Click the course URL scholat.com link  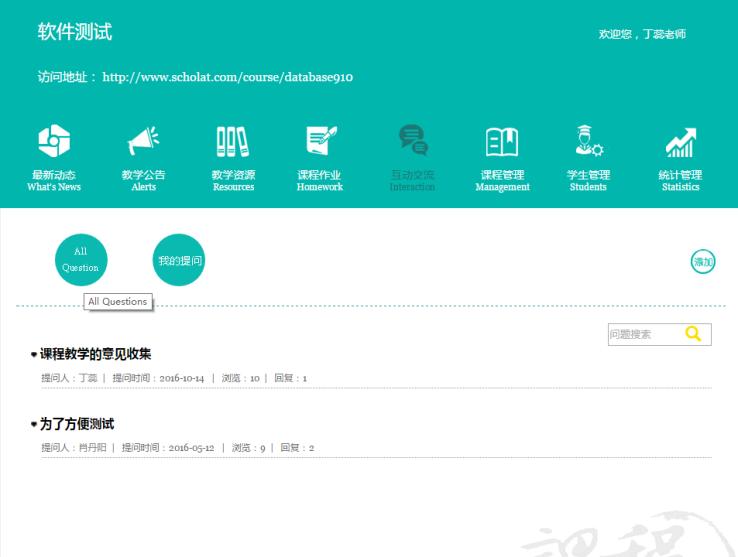(227, 78)
